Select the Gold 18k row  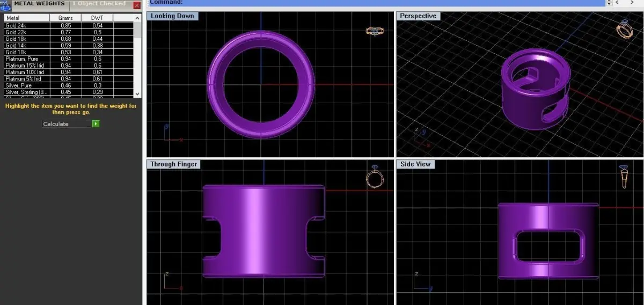click(x=69, y=39)
